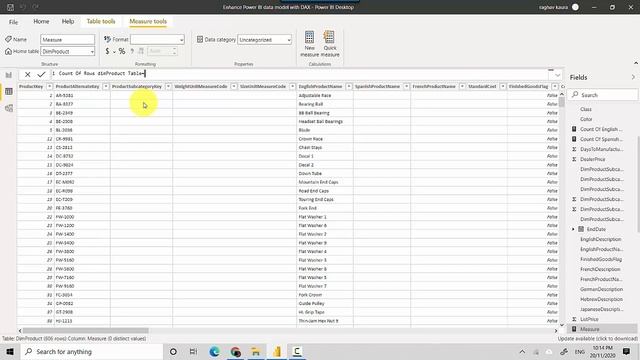
Task: Open the Help tab
Action: pos(68,21)
